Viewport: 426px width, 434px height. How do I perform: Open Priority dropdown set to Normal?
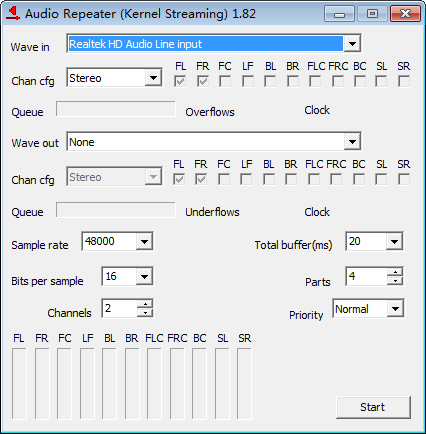click(395, 309)
